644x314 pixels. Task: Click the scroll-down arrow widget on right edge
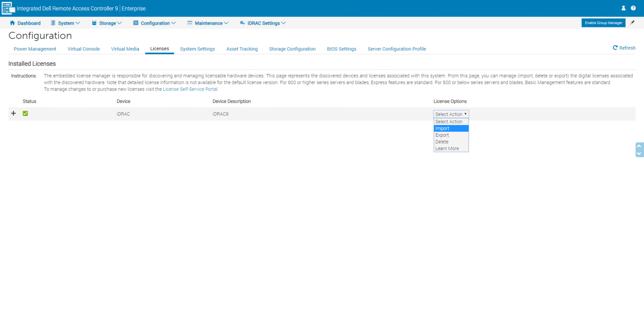coord(639,154)
